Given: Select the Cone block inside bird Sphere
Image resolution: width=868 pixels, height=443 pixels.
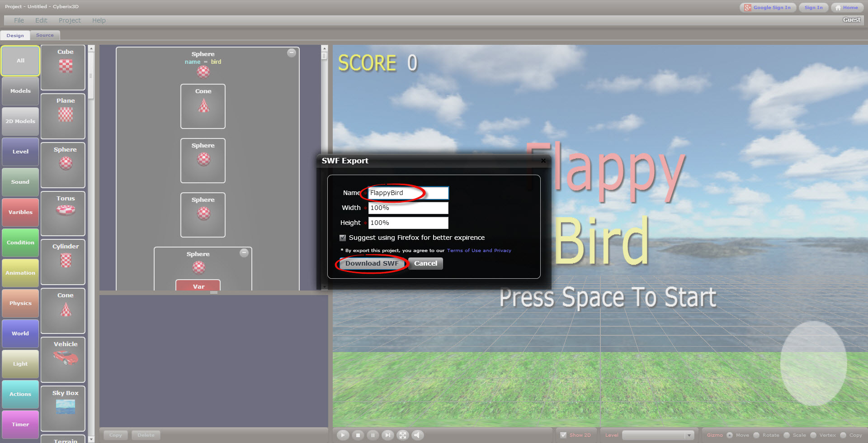Looking at the screenshot, I should pos(203,106).
